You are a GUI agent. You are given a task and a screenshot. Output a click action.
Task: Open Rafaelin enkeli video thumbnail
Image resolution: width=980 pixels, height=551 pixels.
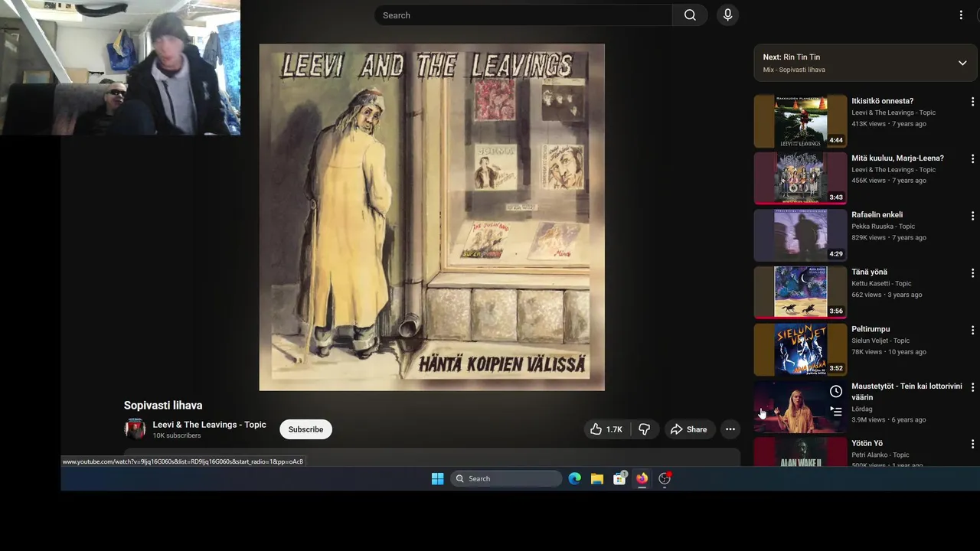pos(800,235)
